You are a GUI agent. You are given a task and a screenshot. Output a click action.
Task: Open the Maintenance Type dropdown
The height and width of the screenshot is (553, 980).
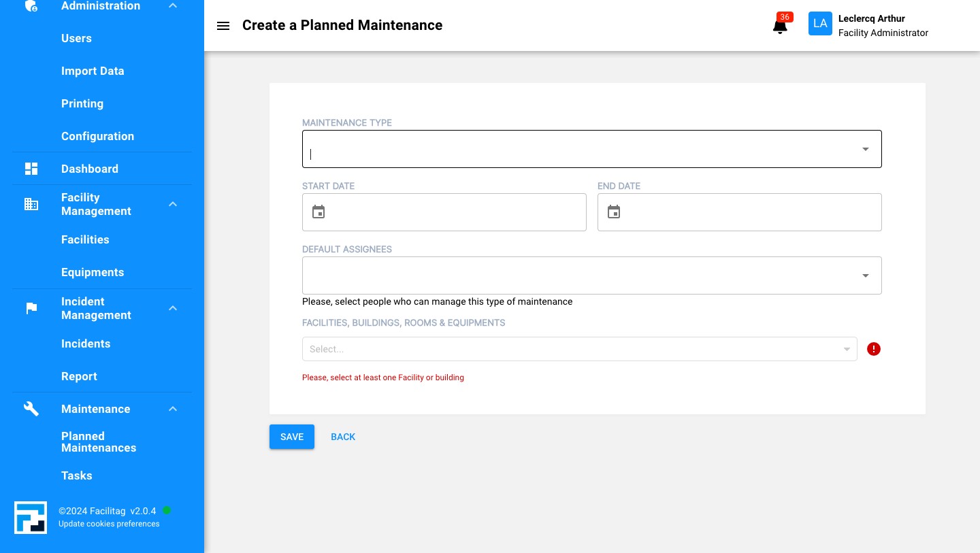(x=865, y=149)
